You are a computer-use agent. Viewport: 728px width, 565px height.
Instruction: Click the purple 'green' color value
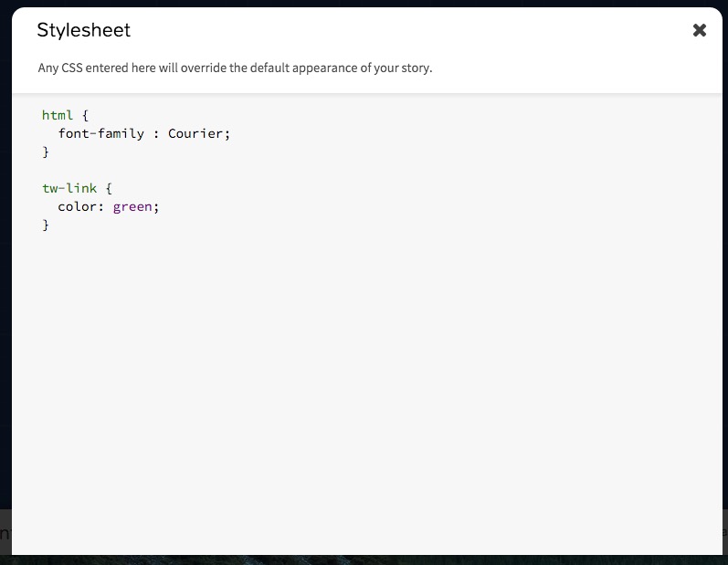(132, 206)
